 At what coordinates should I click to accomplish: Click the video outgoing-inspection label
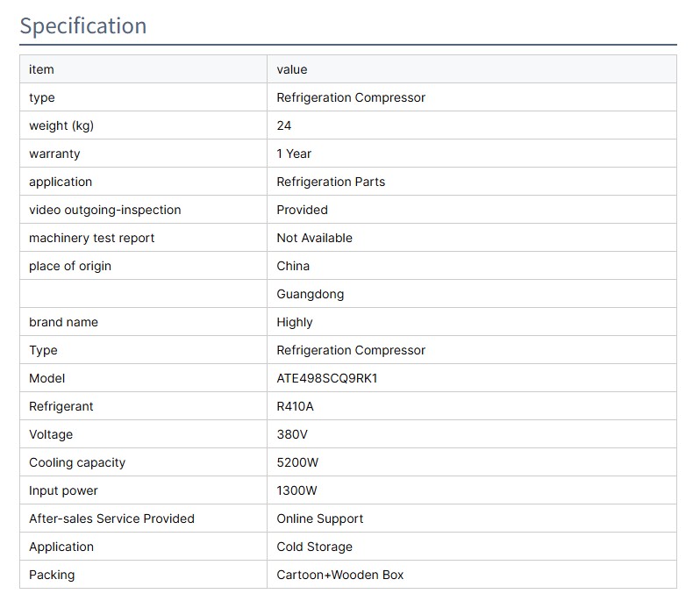(x=105, y=210)
